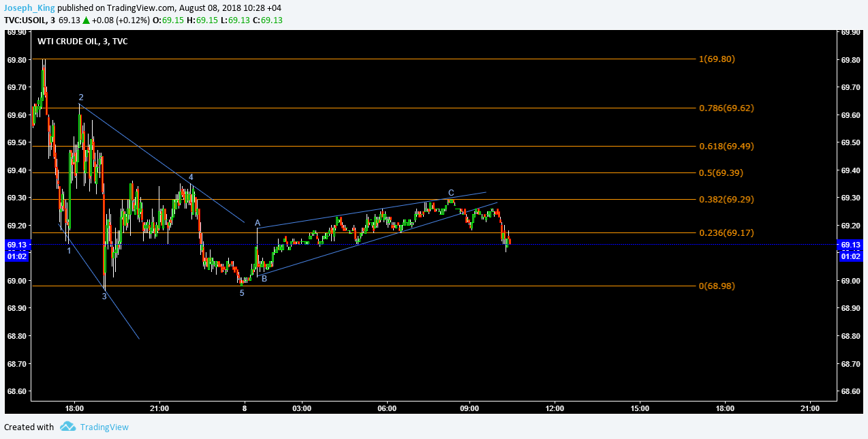
Task: Click the wave 4 label on chart
Action: coord(191,177)
